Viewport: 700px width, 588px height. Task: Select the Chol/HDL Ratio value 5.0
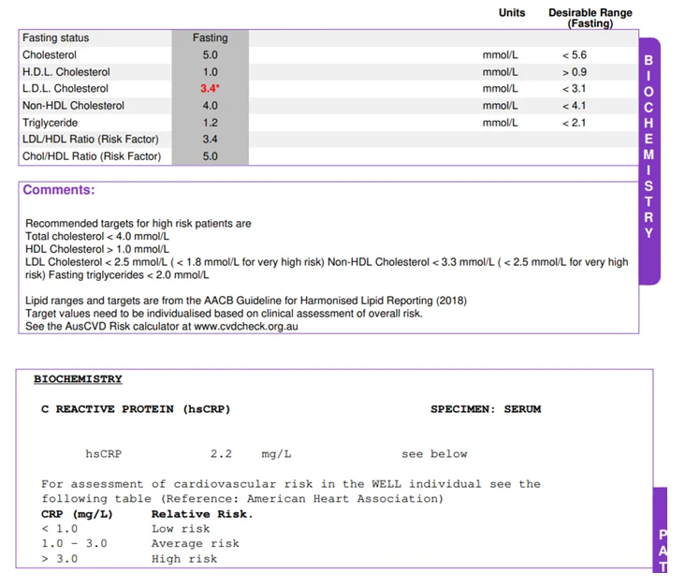click(x=211, y=156)
